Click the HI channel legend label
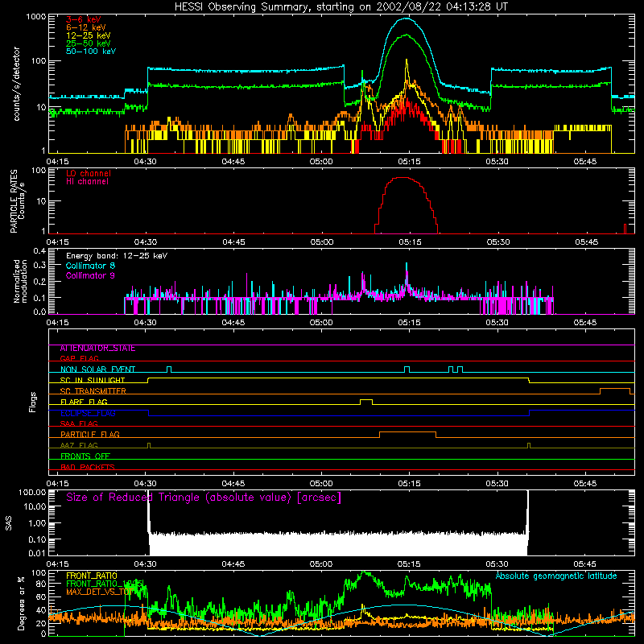 coord(87,182)
